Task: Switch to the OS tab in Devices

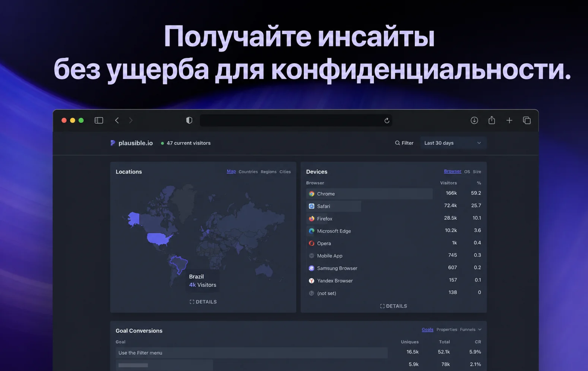Action: (467, 172)
